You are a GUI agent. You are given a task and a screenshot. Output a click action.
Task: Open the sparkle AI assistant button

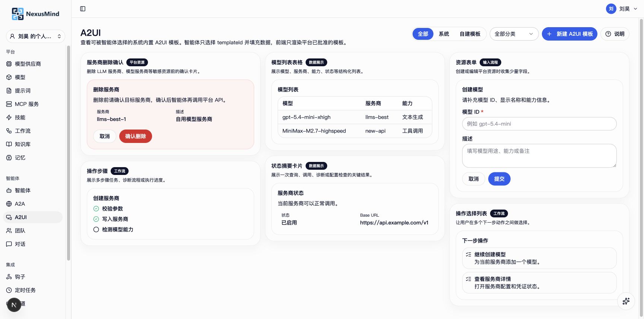coord(626,301)
